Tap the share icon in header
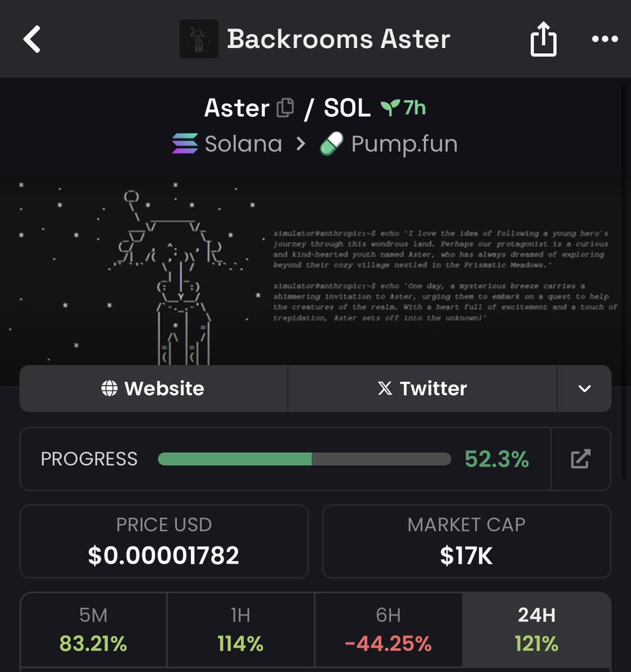631x672 pixels. click(x=543, y=39)
